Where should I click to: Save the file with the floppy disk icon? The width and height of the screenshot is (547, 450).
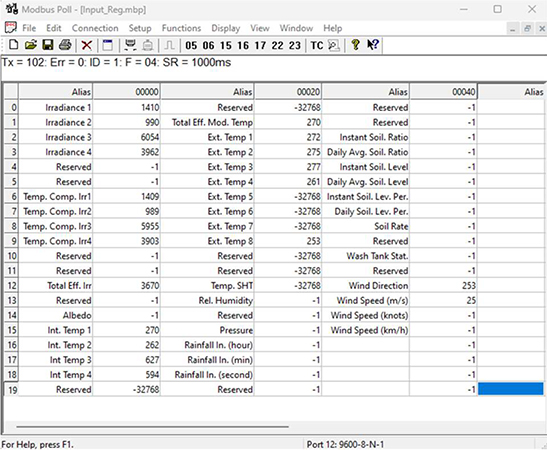point(48,45)
